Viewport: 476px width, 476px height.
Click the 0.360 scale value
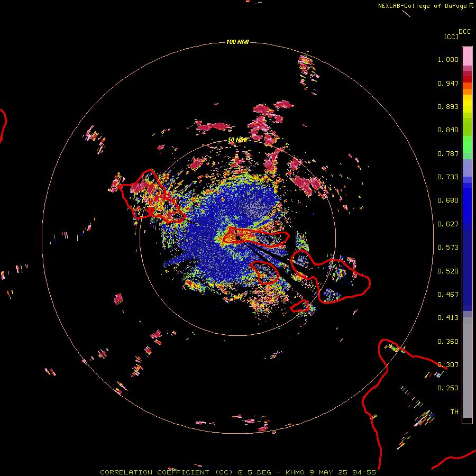[x=448, y=342]
